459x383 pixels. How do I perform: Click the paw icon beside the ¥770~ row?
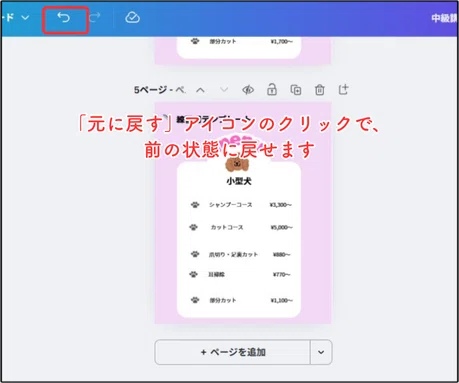tap(194, 274)
